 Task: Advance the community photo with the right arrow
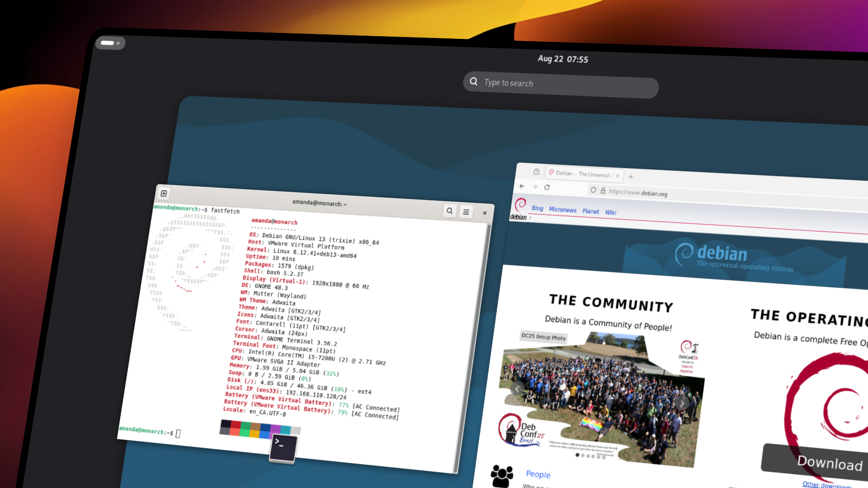pos(683,404)
